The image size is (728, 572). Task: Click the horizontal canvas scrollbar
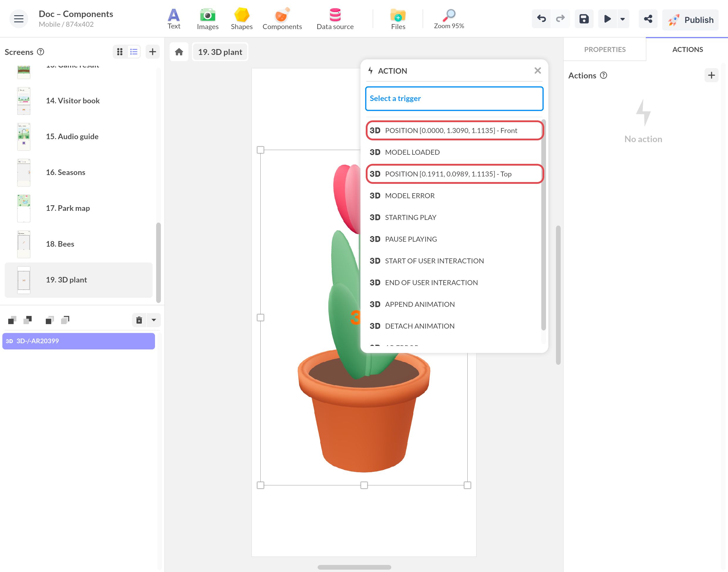point(354,567)
